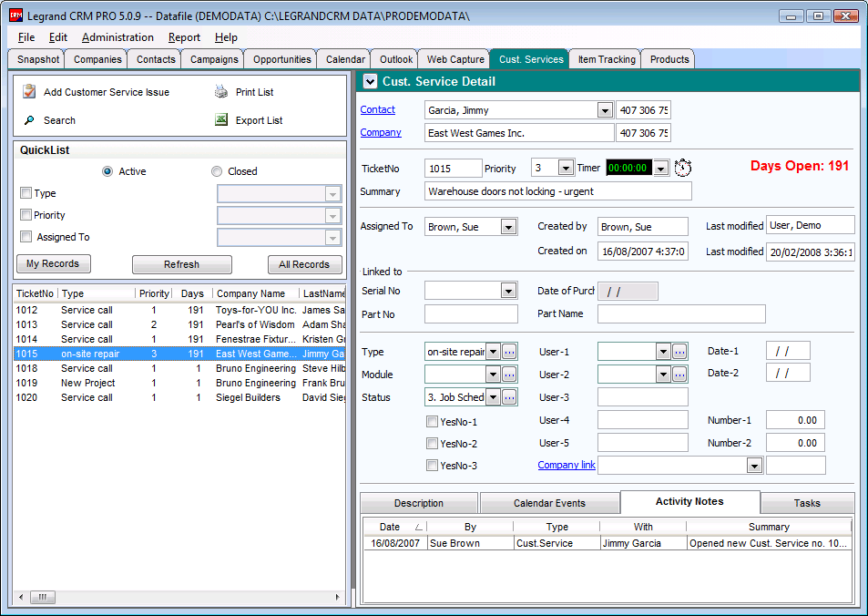
Task: Click the My Records button
Action: (x=53, y=263)
